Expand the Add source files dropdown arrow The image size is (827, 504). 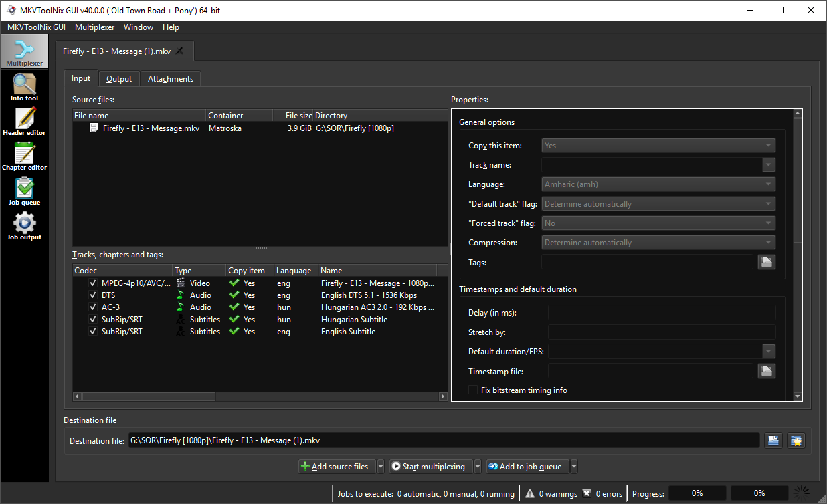[x=381, y=467]
